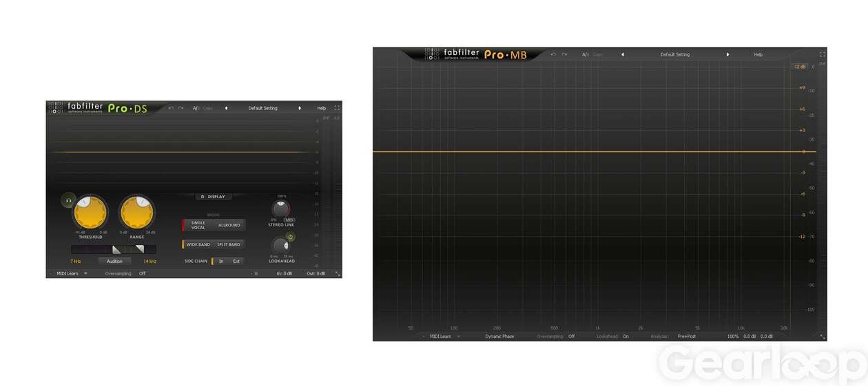Open the Help menu in Pro-MB
Screen dimensions: 868x386
tap(758, 54)
